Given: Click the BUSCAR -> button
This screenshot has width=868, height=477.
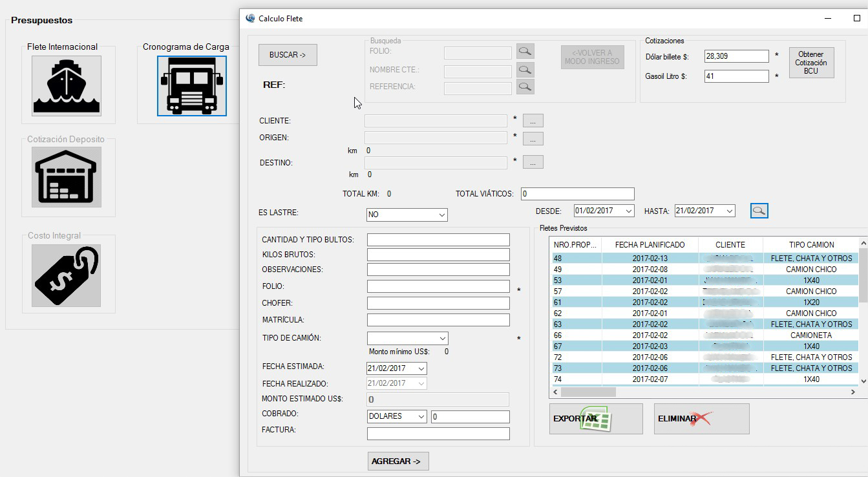Looking at the screenshot, I should pos(288,55).
